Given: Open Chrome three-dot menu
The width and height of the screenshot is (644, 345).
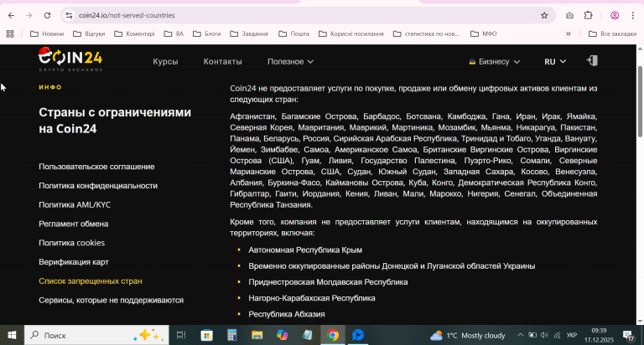Looking at the screenshot, I should pyautogui.click(x=633, y=15).
